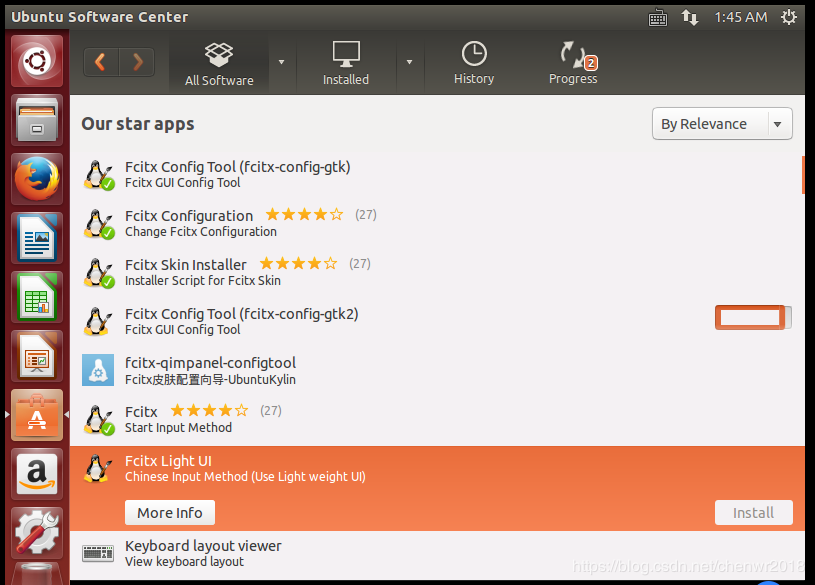Click the fcitx-qimpanel-configtool blue icon

pos(98,370)
